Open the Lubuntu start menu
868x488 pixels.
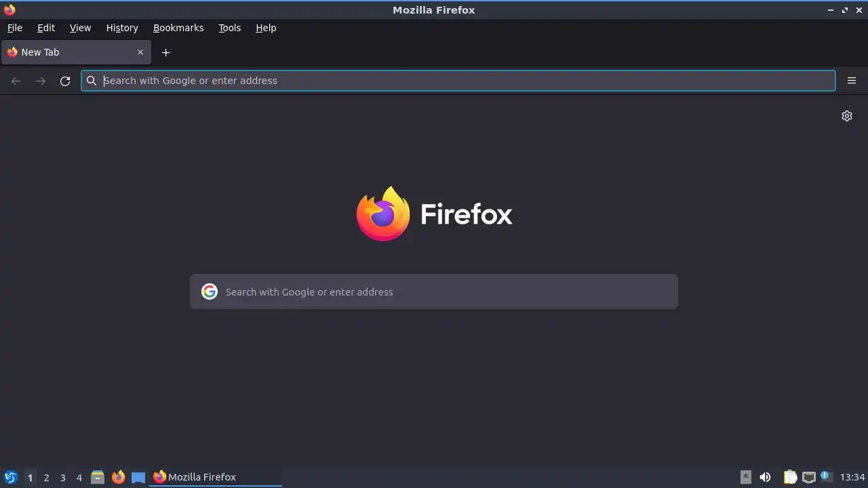click(11, 477)
